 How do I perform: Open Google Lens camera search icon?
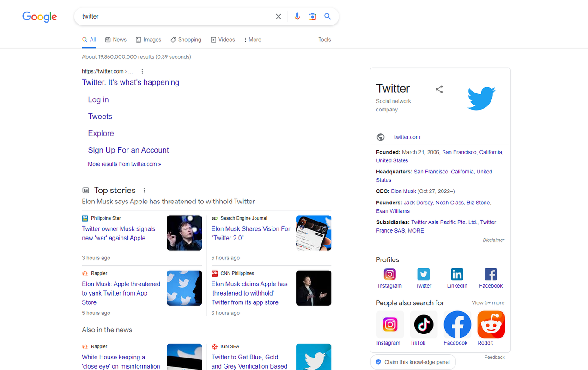click(313, 16)
